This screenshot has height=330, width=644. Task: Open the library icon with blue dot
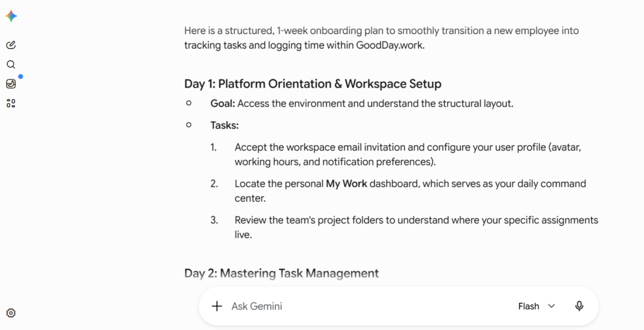click(x=11, y=84)
